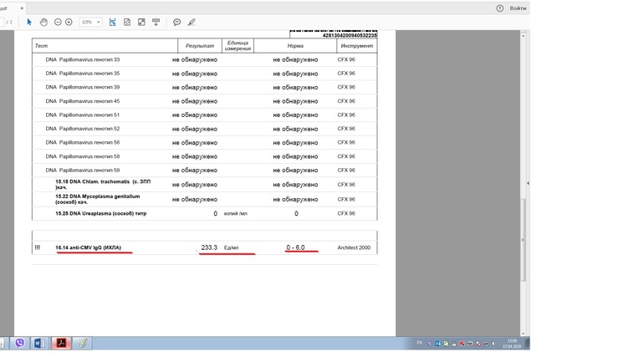Switch to full screen mode icon
The width and height of the screenshot is (644, 362).
[141, 22]
